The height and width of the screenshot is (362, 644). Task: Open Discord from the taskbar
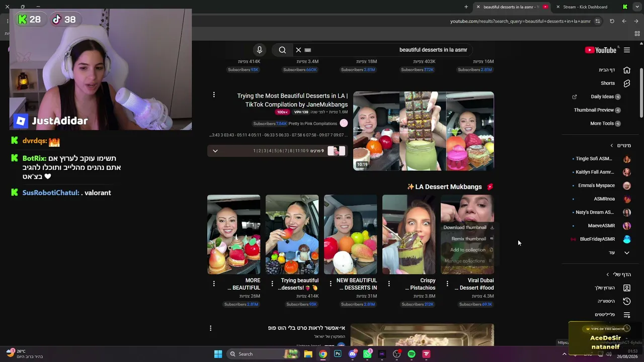pos(353,354)
